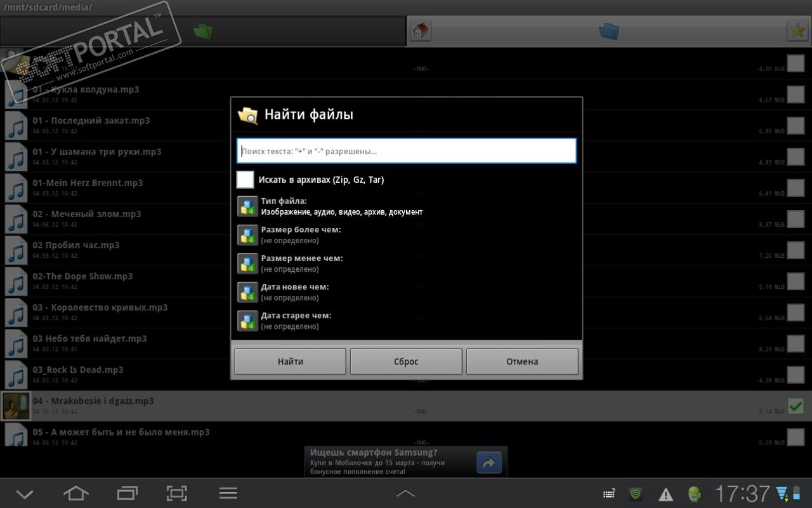Activate the blue folder right panel
The width and height of the screenshot is (812, 508).
[608, 30]
